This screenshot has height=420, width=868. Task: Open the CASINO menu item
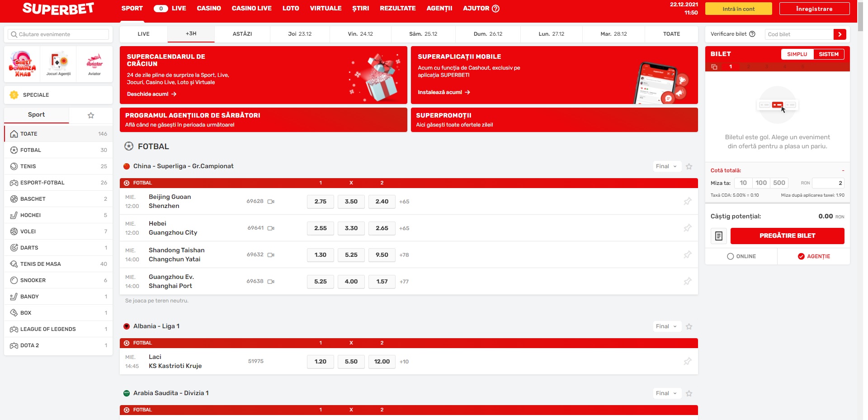pos(209,9)
